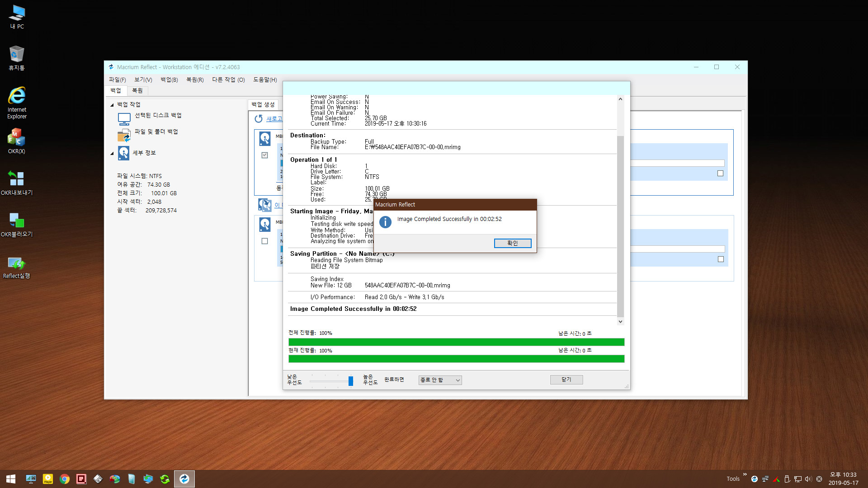
Task: Click the green sync arrows taskbar icon
Action: click(165, 479)
